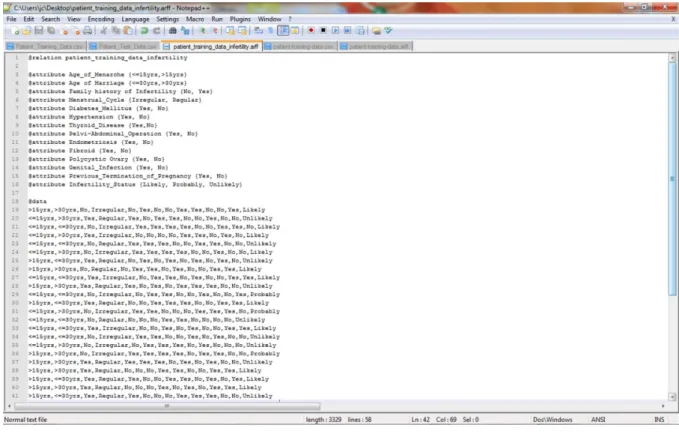Close the document with the menu-bar X
This screenshot has width=679, height=437.
[x=673, y=19]
